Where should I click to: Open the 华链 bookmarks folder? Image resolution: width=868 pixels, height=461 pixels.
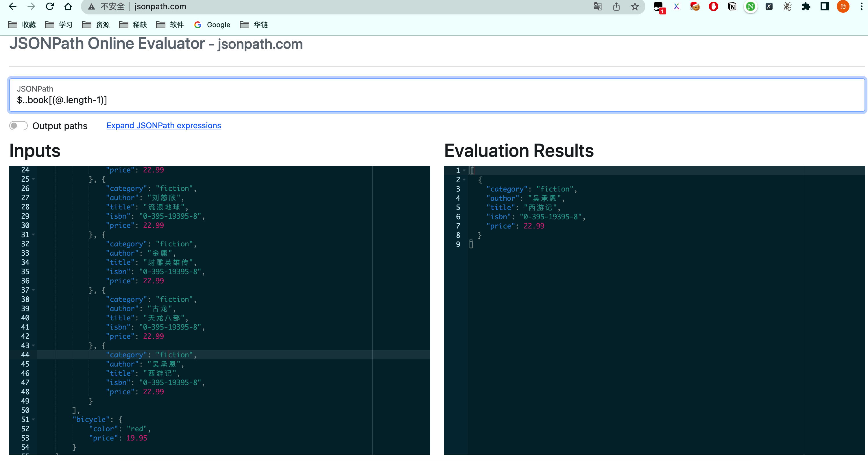(254, 25)
